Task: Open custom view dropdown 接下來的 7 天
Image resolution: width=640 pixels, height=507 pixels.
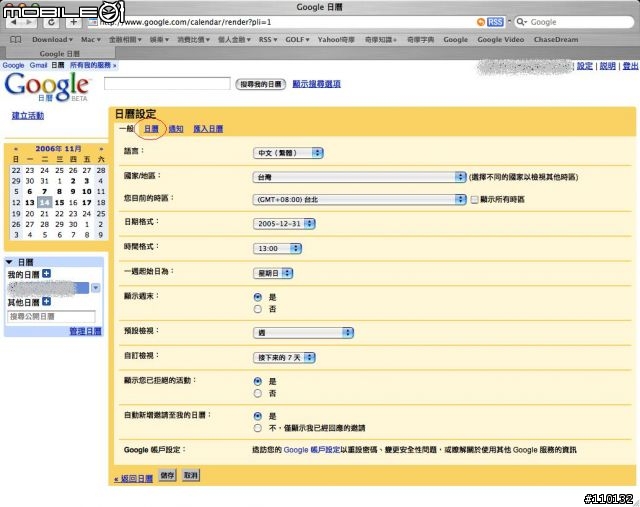Action: pyautogui.click(x=284, y=358)
